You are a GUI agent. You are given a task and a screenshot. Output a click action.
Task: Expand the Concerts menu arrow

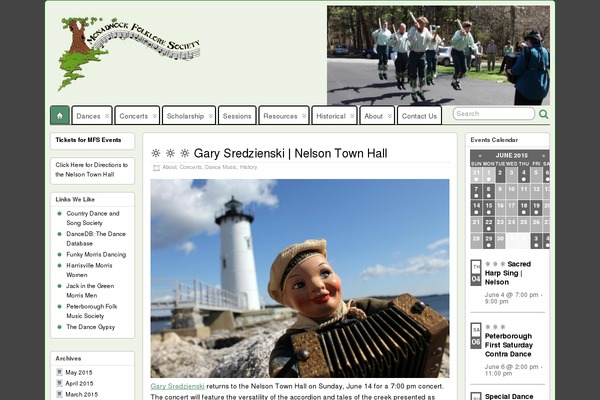(x=155, y=116)
